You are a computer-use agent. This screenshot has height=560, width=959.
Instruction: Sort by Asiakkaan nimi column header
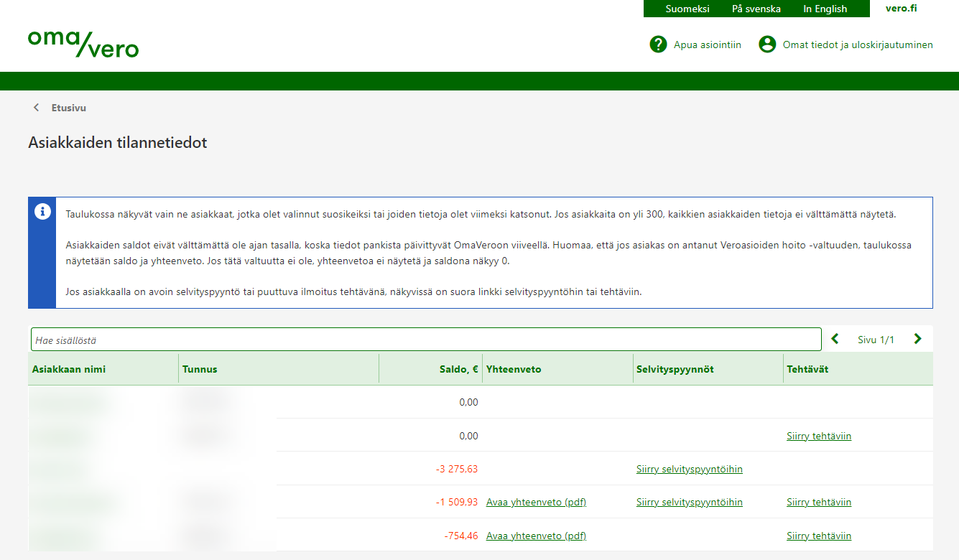click(69, 369)
